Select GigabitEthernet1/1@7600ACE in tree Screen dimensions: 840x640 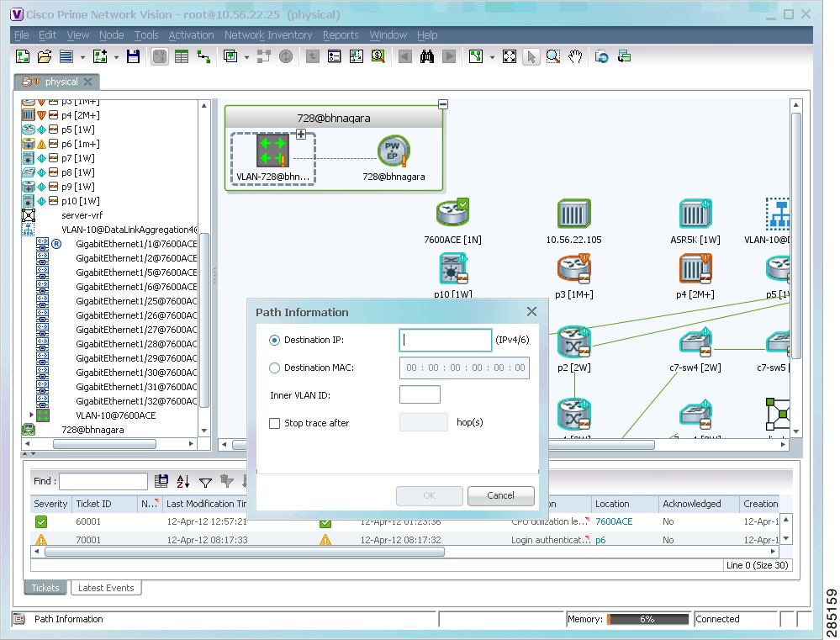coord(136,244)
